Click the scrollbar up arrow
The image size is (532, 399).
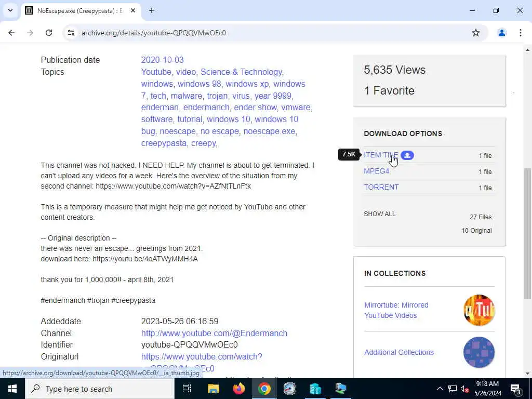pos(527,50)
